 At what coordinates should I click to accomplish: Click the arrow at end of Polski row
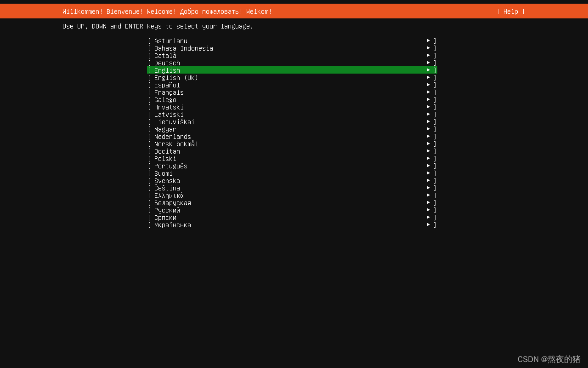[428, 158]
